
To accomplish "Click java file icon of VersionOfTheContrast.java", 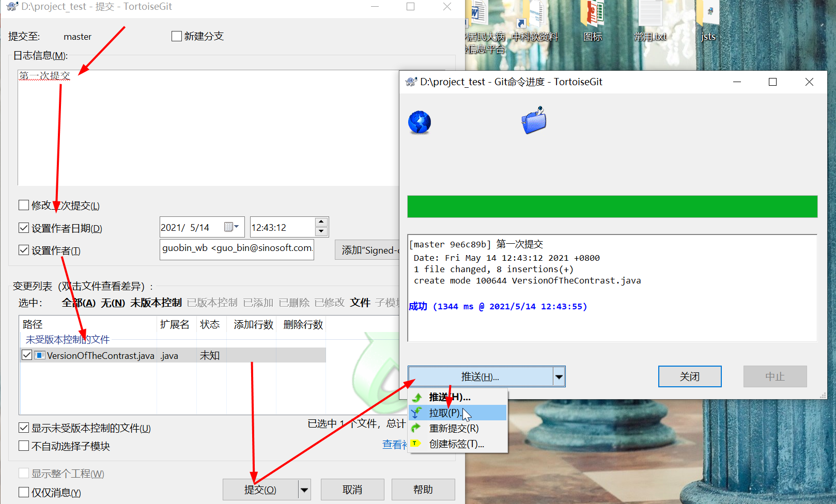I will [40, 355].
